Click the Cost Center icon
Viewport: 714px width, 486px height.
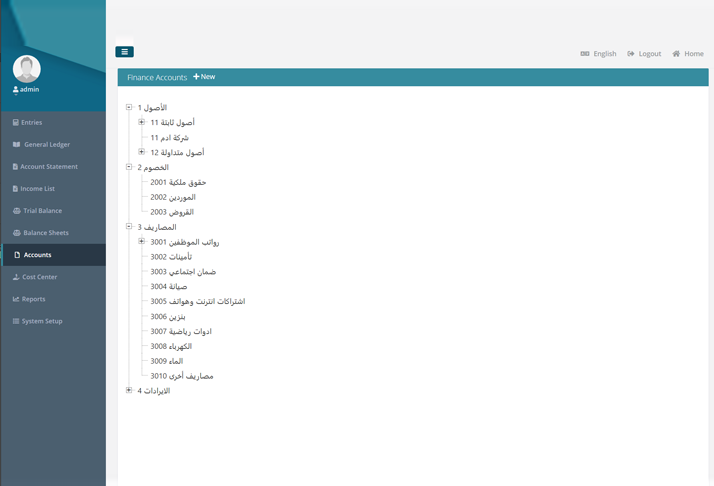(16, 277)
